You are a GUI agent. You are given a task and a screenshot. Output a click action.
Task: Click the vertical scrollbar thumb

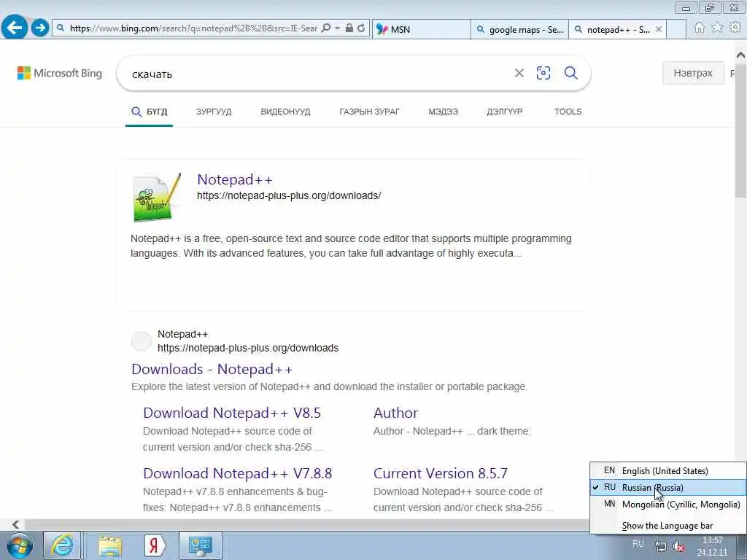741,130
